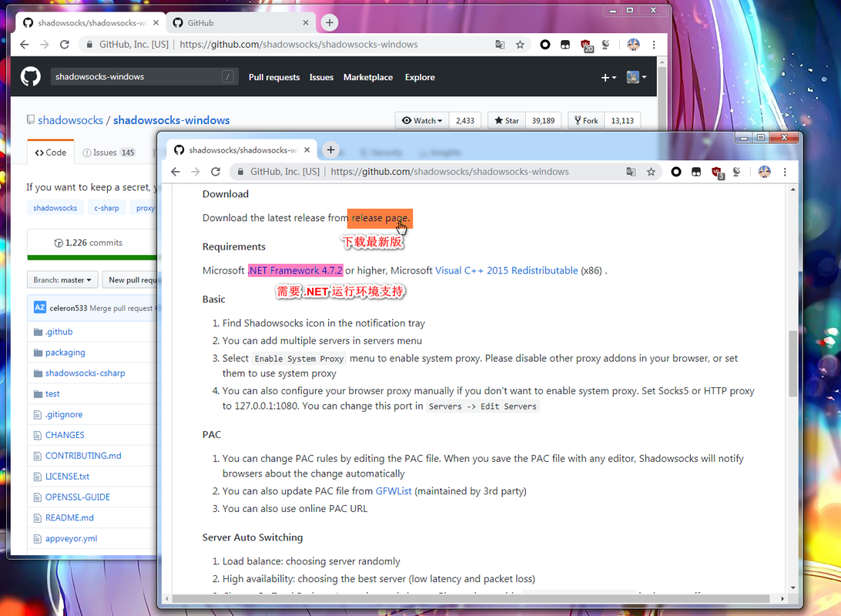Open Chrome menu dots in front window
The image size is (841, 616).
[x=785, y=172]
